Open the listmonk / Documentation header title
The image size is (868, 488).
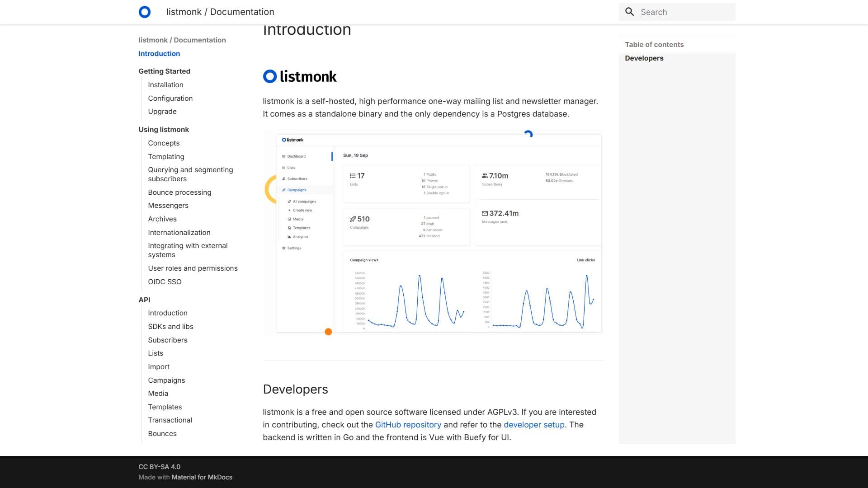point(220,12)
